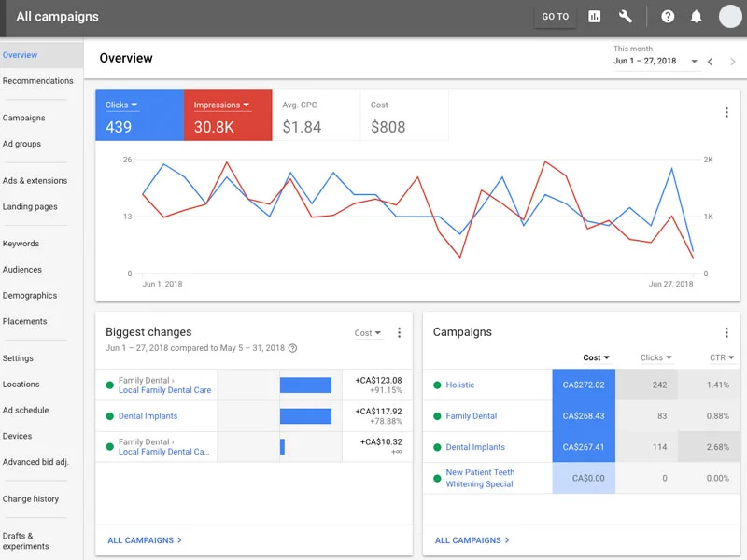Open Advanced bid adj. in the sidebar
Screen dimensions: 747x560
(35, 462)
